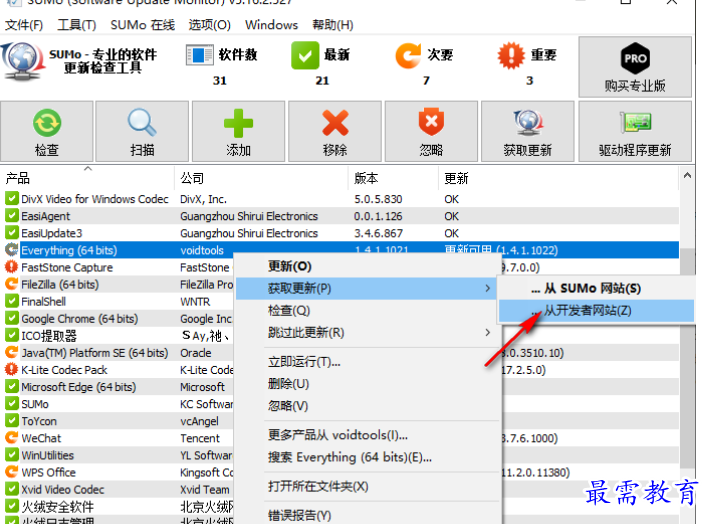Viewport: 707px width, 524px height.
Task: Click the green status icon of EasiUpdate3 row
Action: pyautogui.click(x=12, y=233)
